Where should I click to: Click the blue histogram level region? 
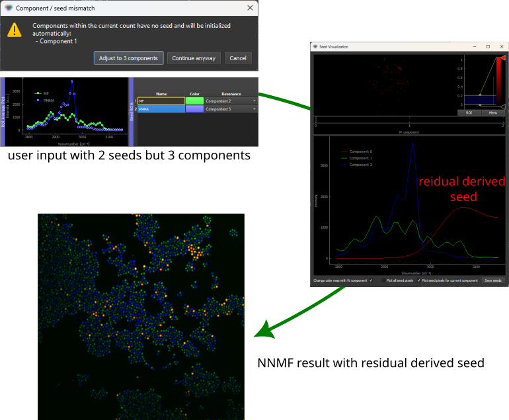(480, 100)
